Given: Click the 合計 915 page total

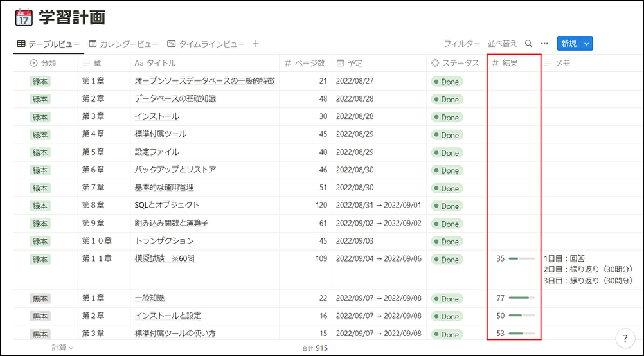Looking at the screenshot, I should pyautogui.click(x=314, y=348).
